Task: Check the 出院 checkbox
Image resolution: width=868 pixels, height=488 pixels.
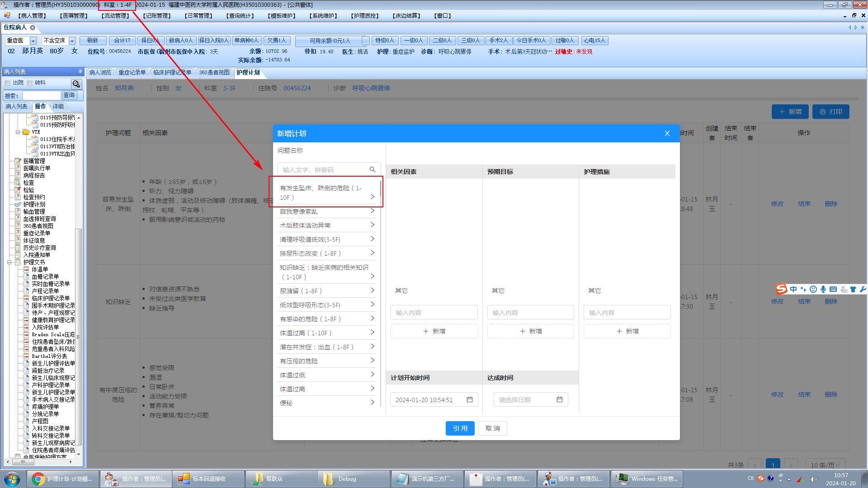Action: click(7, 83)
